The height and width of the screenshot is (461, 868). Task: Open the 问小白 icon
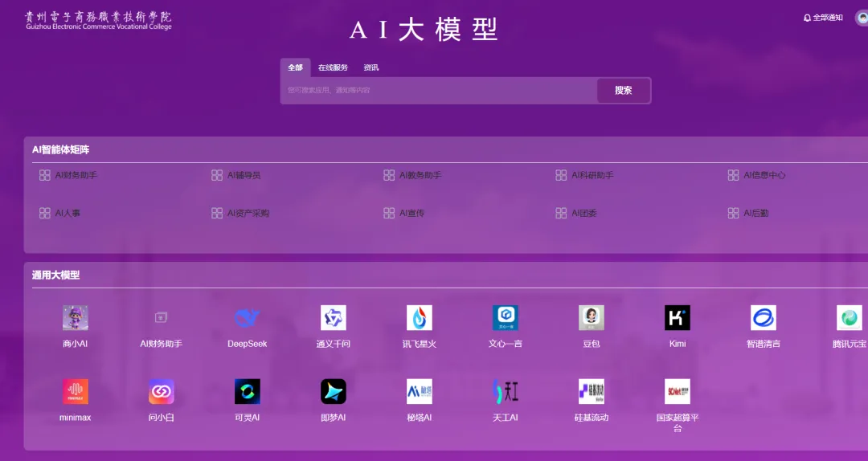161,392
